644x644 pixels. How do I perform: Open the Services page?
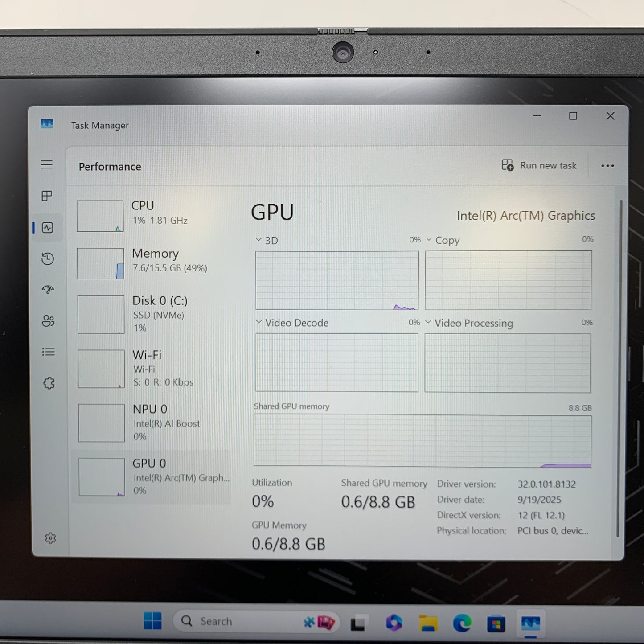coord(48,382)
